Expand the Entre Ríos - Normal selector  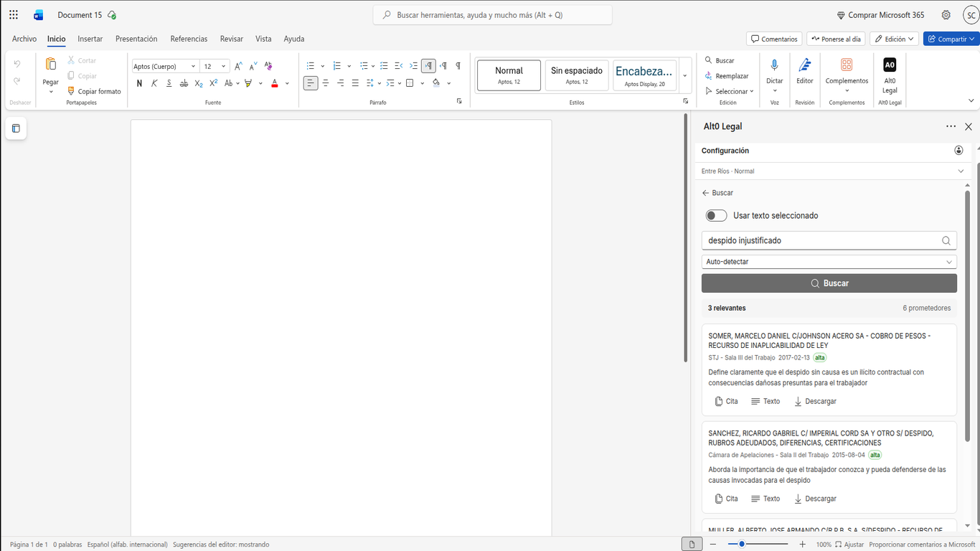(x=829, y=171)
